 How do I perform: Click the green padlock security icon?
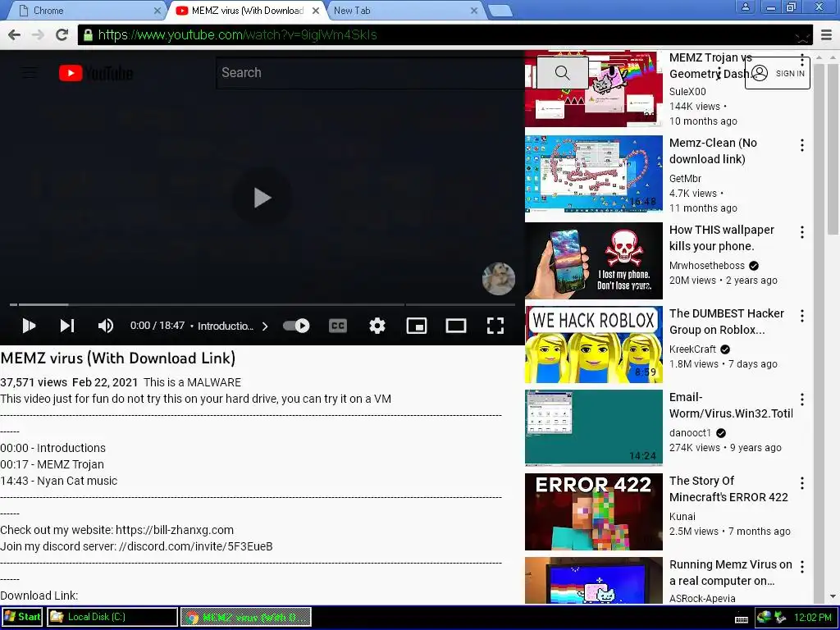coord(88,34)
